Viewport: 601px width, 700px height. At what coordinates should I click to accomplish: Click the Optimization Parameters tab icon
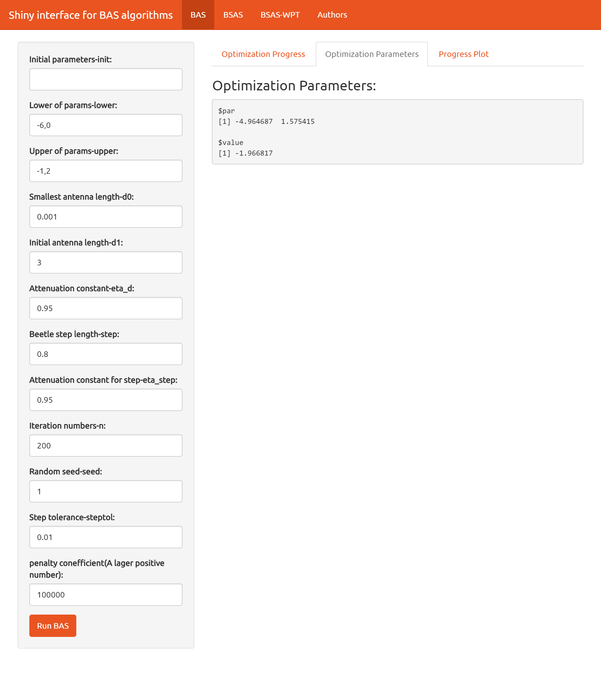pyautogui.click(x=371, y=54)
